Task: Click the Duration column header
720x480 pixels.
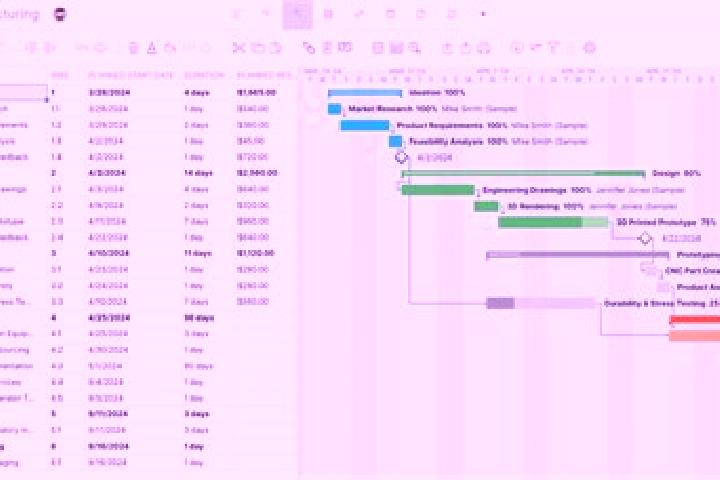Action: click(204, 75)
